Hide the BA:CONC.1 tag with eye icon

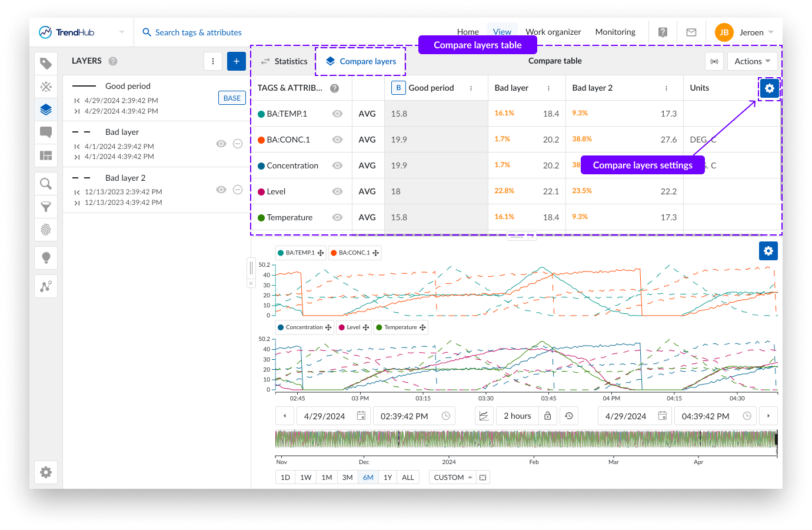coord(337,140)
